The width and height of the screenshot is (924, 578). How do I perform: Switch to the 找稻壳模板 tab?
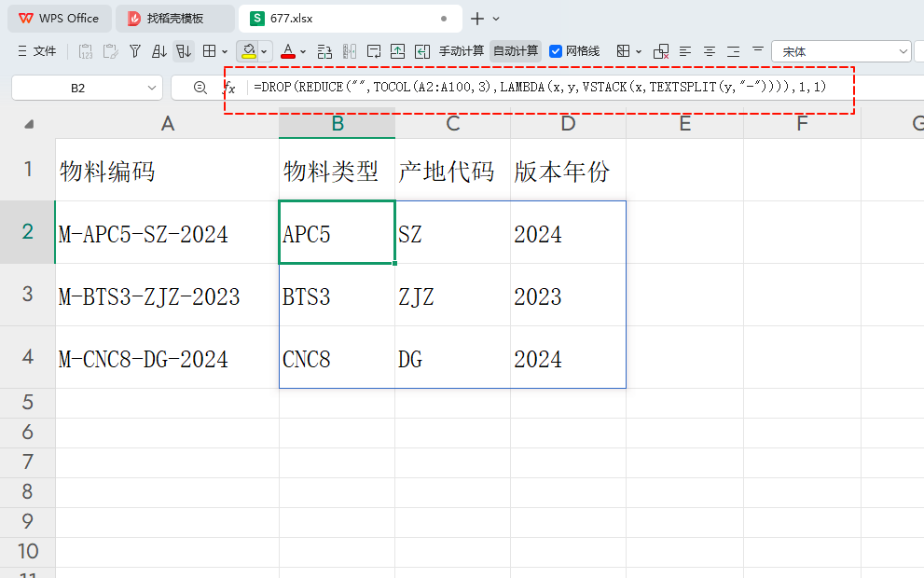pyautogui.click(x=175, y=19)
